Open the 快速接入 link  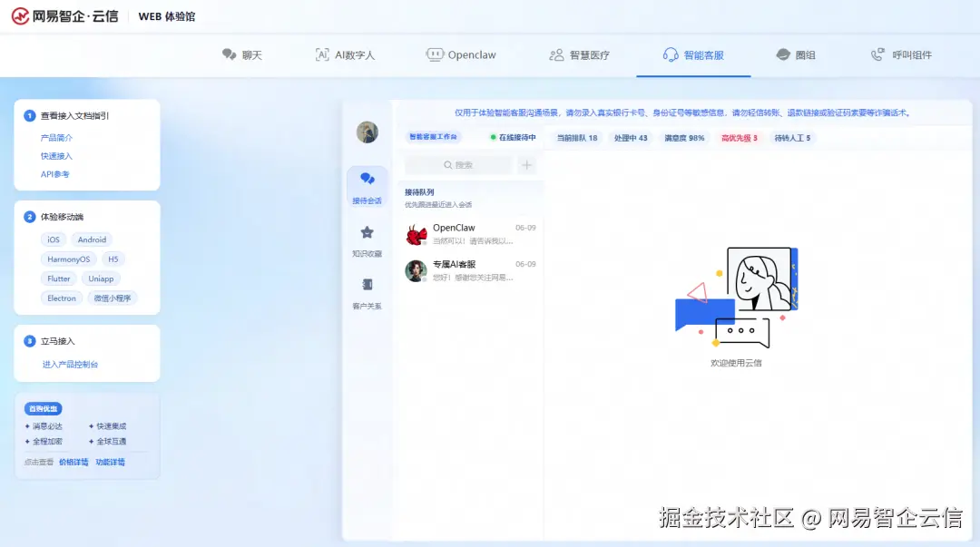tap(56, 156)
